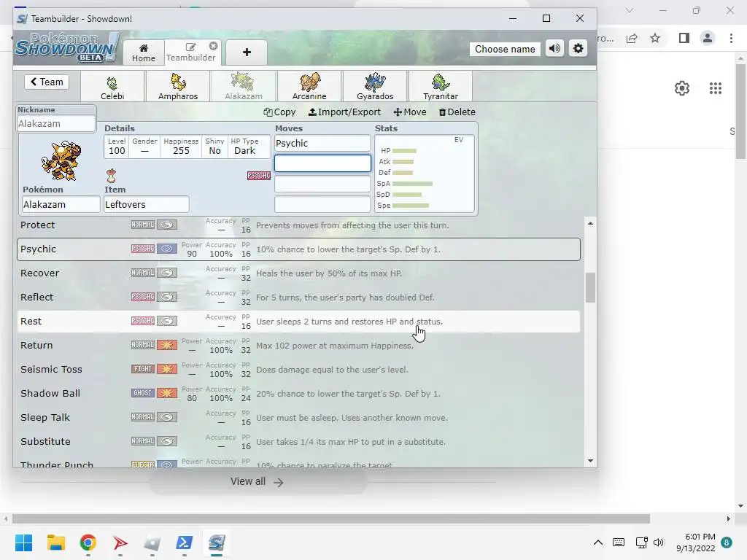747x560 pixels.
Task: Open the Windows Start menu
Action: [23, 542]
